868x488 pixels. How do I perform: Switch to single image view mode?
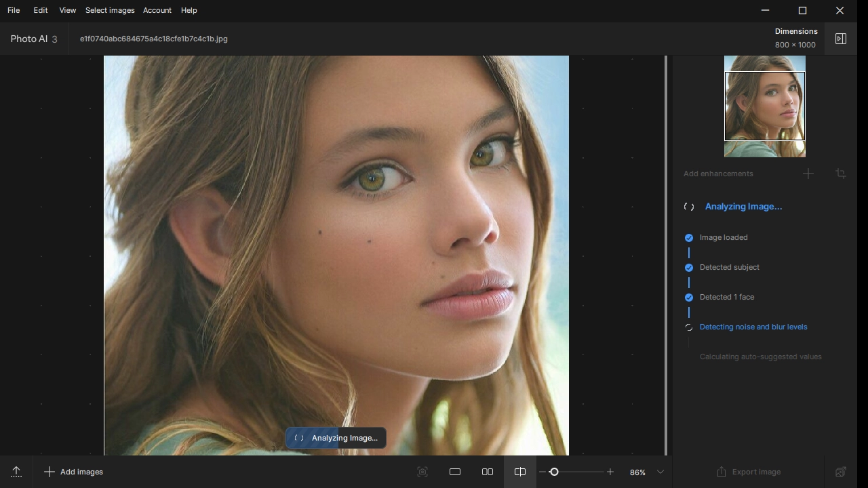point(455,472)
